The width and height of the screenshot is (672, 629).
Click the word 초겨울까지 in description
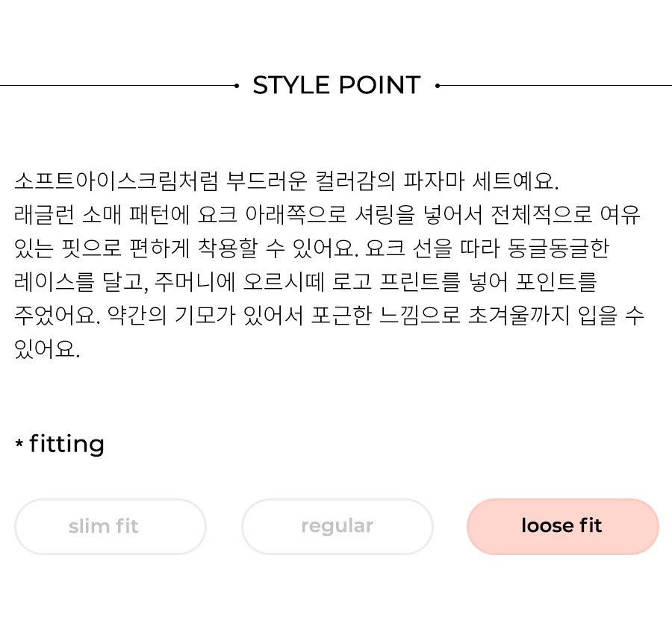click(x=519, y=316)
